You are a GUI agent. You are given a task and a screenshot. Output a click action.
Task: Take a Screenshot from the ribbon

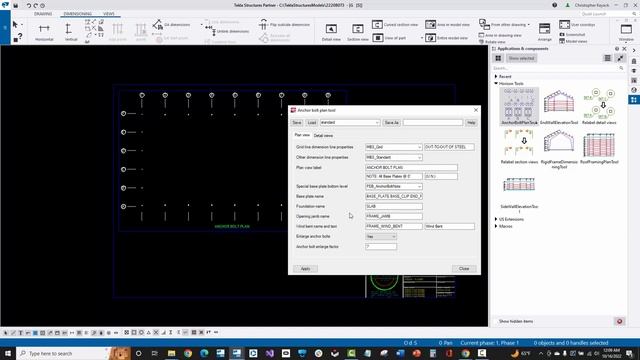click(572, 35)
